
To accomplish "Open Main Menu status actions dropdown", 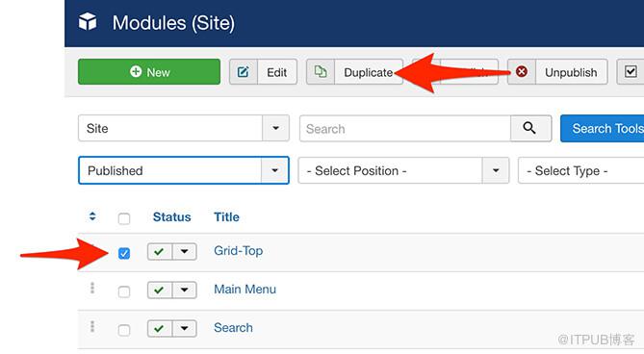I will click(x=185, y=290).
